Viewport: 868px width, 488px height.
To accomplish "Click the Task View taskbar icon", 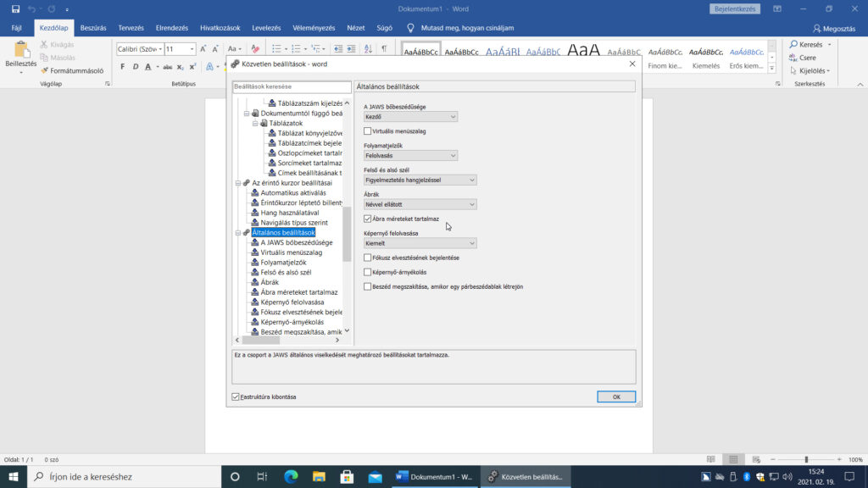I will pos(263,476).
